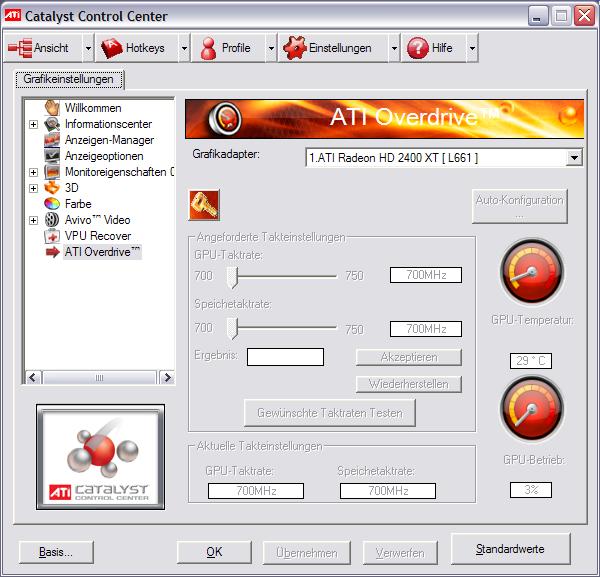Click the tree's horizontal scrollbar thumb
The image size is (600, 577).
pyautogui.click(x=99, y=378)
